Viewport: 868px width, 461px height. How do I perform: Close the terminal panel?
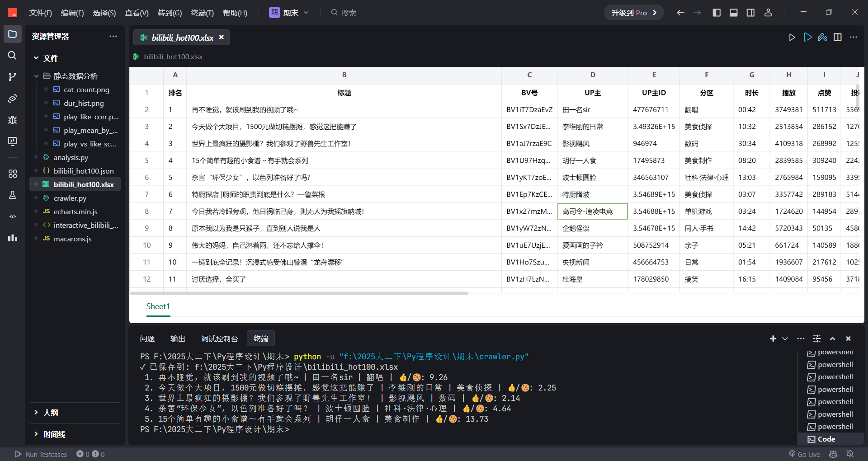coord(849,339)
